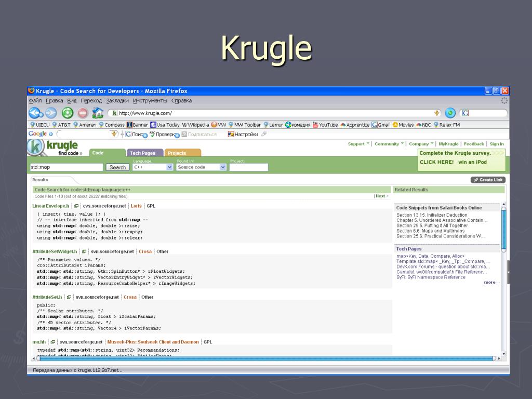532x399 pixels.
Task: Open the Relax-FM bookmark
Action: tap(446, 125)
